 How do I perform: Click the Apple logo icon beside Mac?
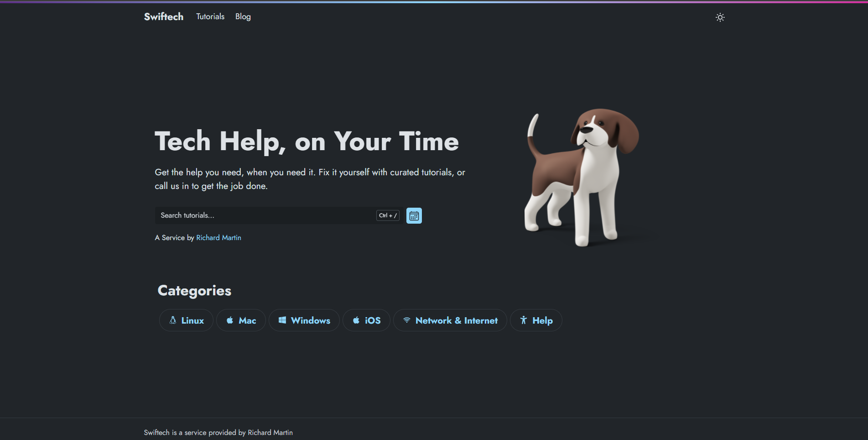[x=230, y=320]
